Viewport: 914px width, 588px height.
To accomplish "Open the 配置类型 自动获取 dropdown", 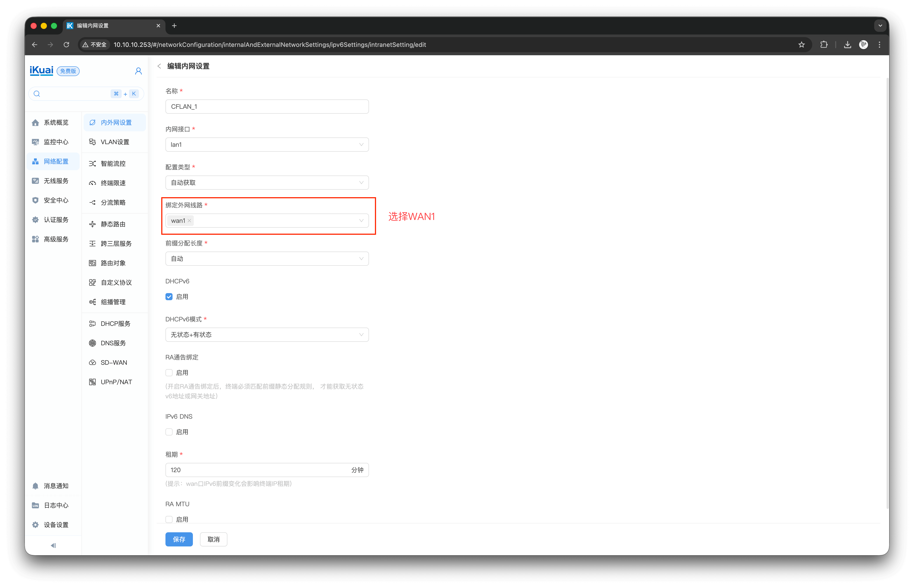I will (x=267, y=183).
